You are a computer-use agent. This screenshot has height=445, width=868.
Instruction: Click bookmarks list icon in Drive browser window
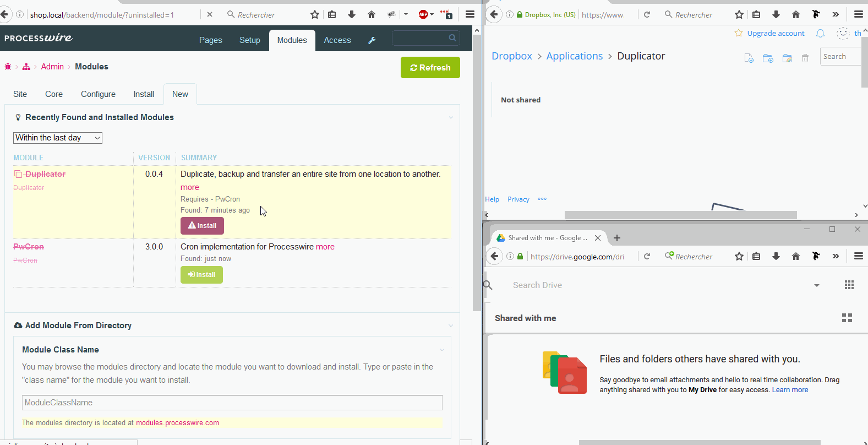pos(756,256)
